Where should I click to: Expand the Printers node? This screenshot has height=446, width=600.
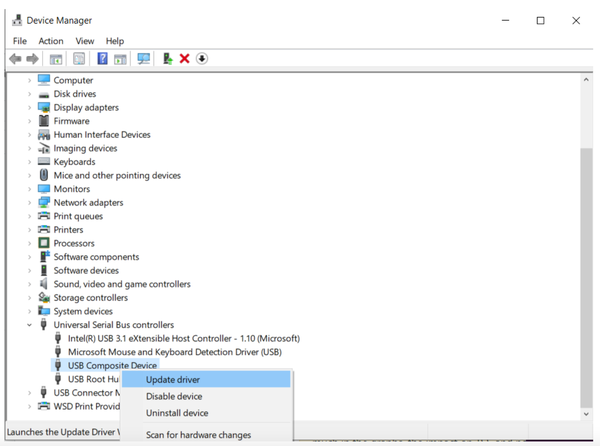(29, 230)
